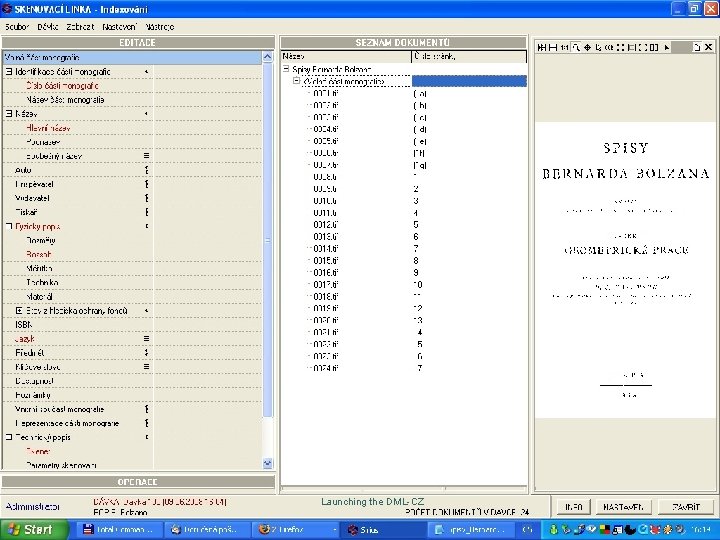Select the selection cursor tool in the preview toolbar

coord(598,47)
